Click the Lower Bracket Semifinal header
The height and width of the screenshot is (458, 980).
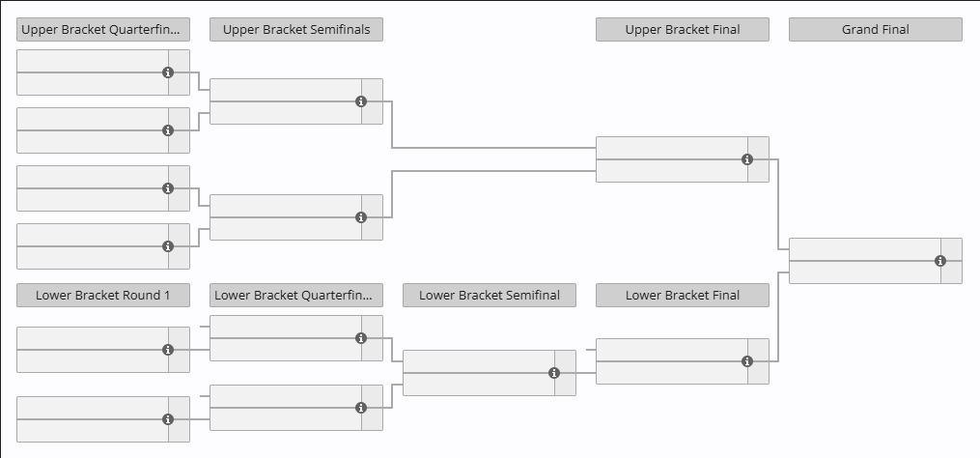[490, 296]
